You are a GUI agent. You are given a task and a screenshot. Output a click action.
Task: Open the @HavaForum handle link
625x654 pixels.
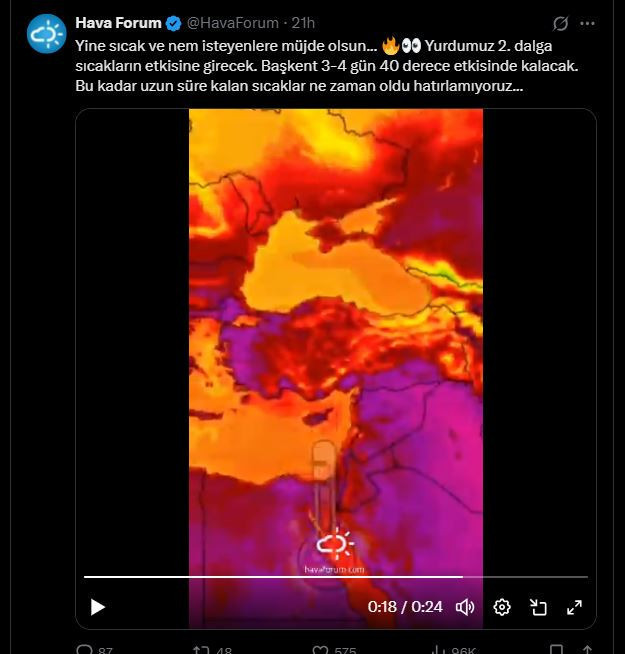232,23
